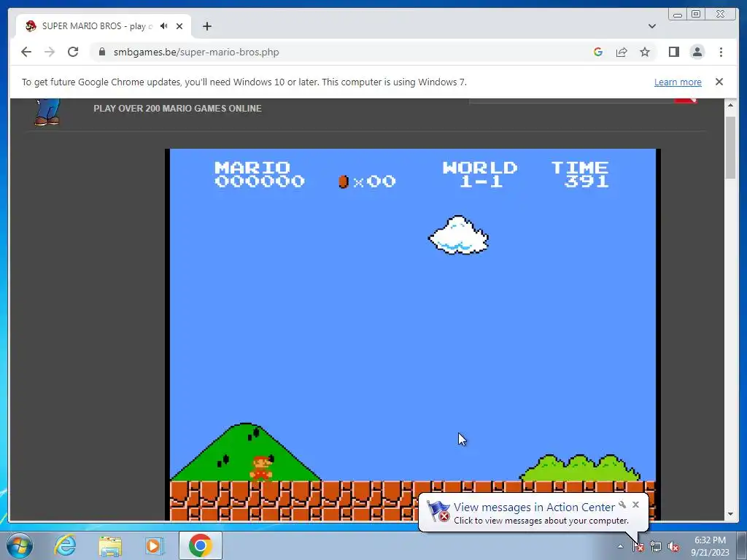Expand the tab search chevron
The width and height of the screenshot is (747, 560).
[x=652, y=26]
